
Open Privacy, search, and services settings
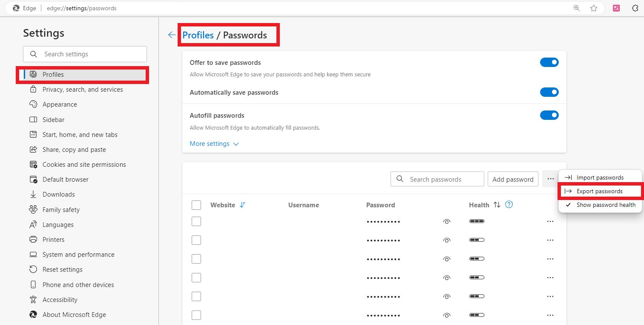point(83,90)
